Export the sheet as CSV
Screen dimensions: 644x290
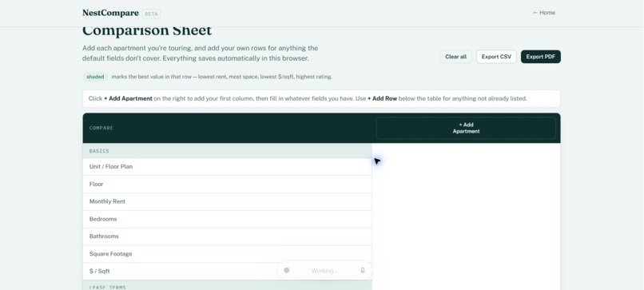point(496,57)
